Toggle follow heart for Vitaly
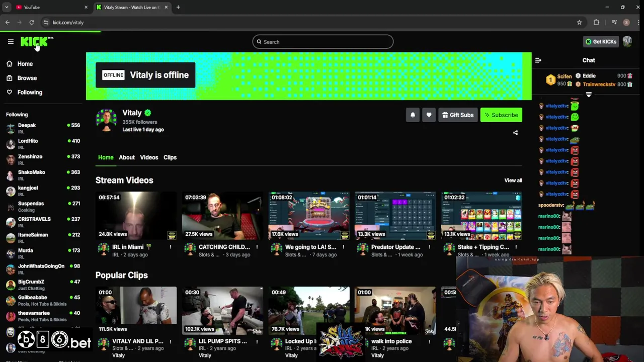644x362 pixels. (429, 115)
